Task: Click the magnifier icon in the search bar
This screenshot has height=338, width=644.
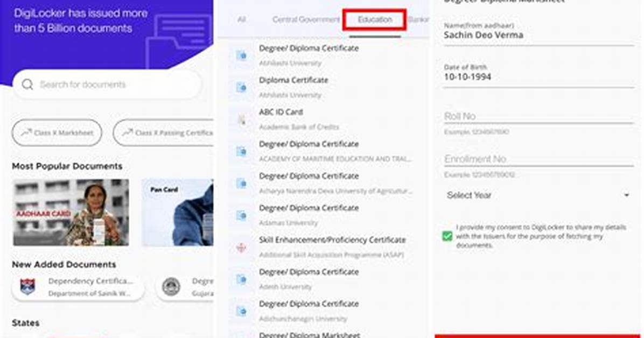Action: pos(27,84)
